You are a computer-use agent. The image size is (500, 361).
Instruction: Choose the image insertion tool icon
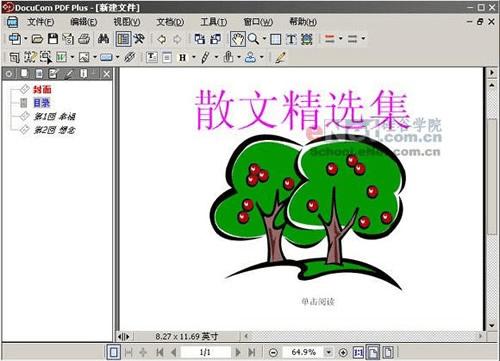pos(84,57)
